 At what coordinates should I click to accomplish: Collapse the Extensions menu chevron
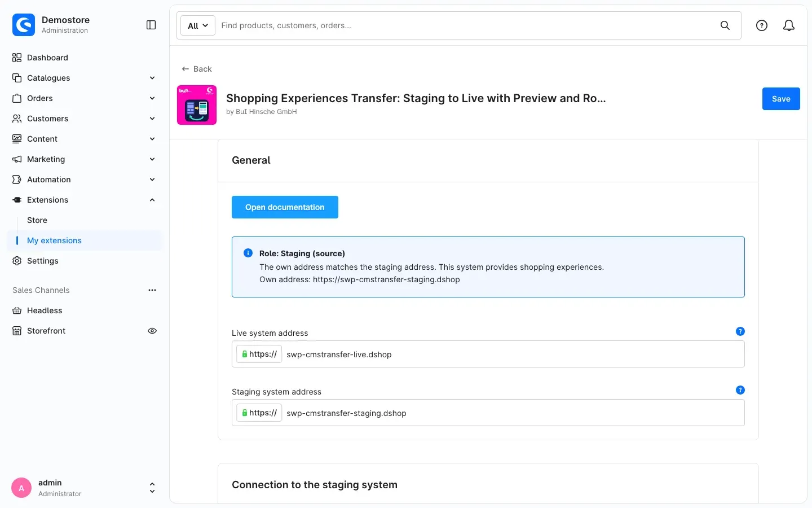pyautogui.click(x=152, y=200)
